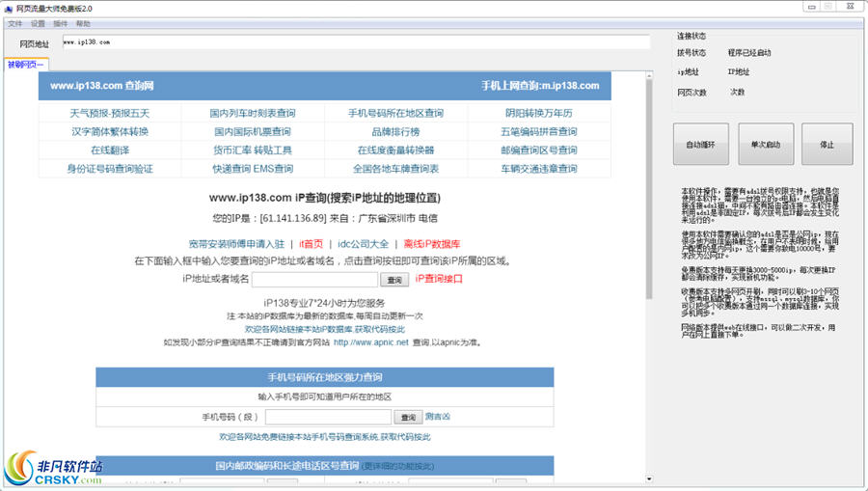The width and height of the screenshot is (868, 491).
Task: Click the 停止 button
Action: click(x=827, y=144)
